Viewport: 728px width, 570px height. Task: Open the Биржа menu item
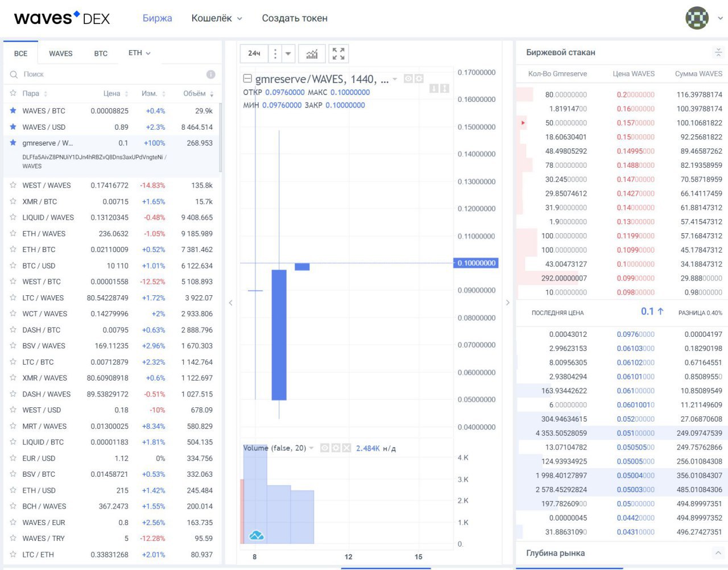(157, 18)
